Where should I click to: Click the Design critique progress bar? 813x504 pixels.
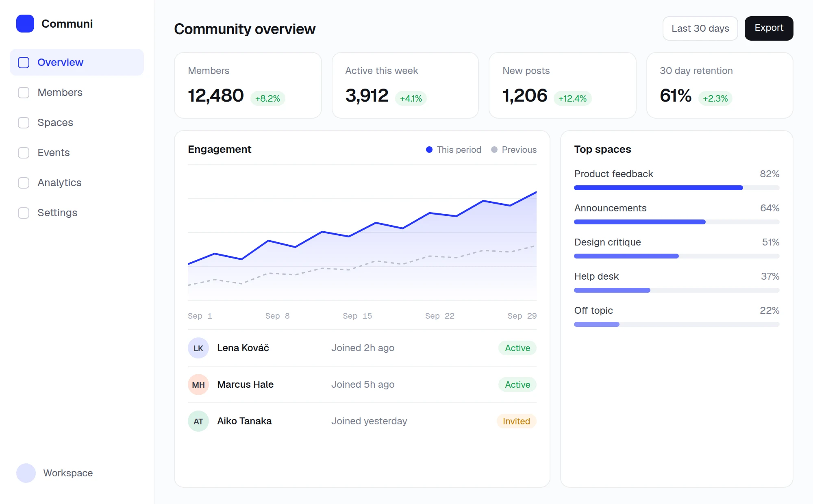pos(676,256)
